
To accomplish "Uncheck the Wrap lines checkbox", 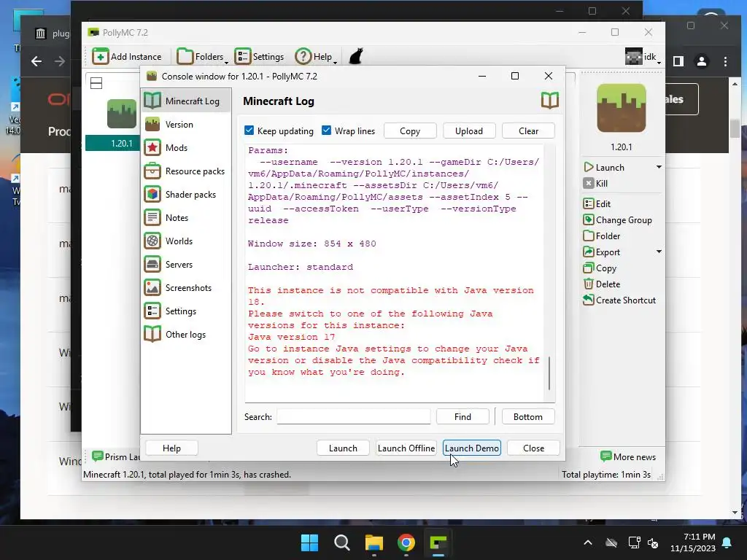I will [326, 131].
